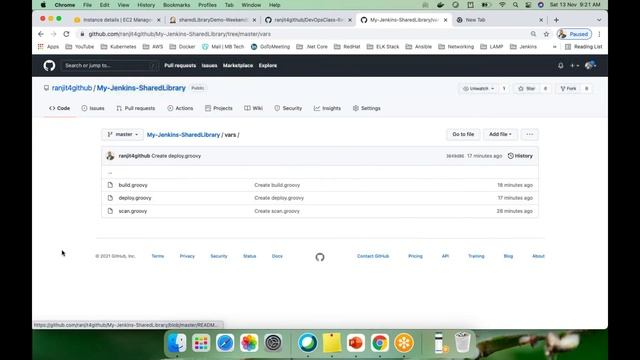
Task: Switch to the Actions tab
Action: pos(180,108)
